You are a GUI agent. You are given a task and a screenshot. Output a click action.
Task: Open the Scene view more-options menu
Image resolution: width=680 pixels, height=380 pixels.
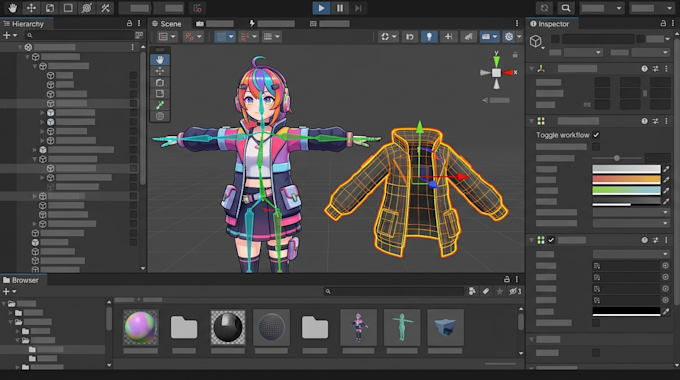pyautogui.click(x=517, y=23)
